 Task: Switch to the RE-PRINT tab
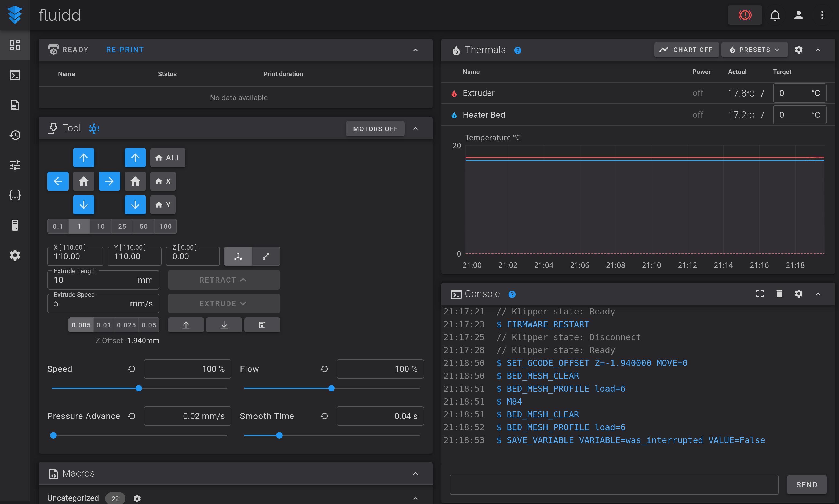(x=125, y=50)
